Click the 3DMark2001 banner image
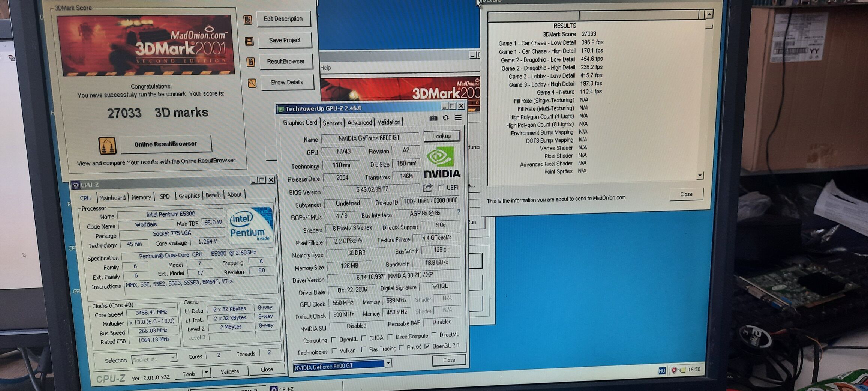This screenshot has height=391, width=868. click(146, 45)
